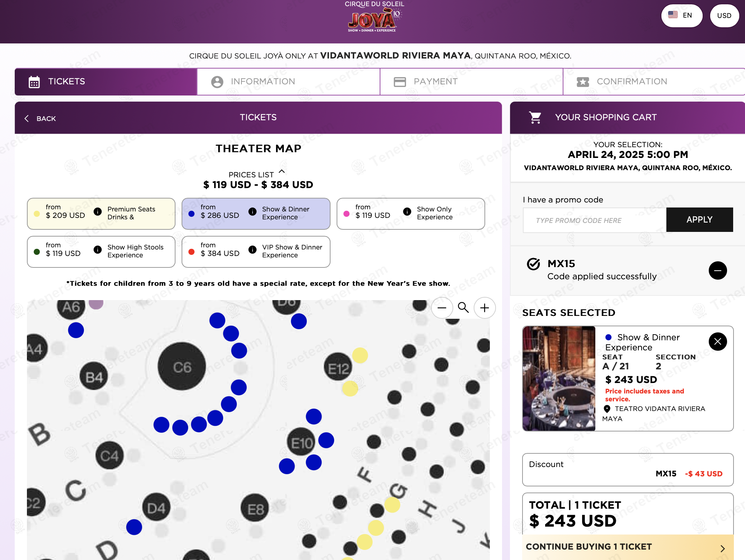
Task: Toggle the Premium Seats price filter
Action: coord(101,214)
